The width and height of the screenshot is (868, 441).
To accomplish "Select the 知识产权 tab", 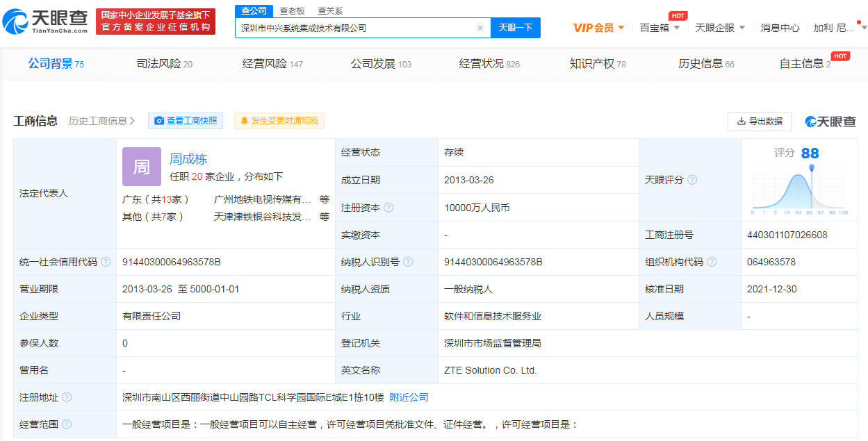I will (x=598, y=64).
